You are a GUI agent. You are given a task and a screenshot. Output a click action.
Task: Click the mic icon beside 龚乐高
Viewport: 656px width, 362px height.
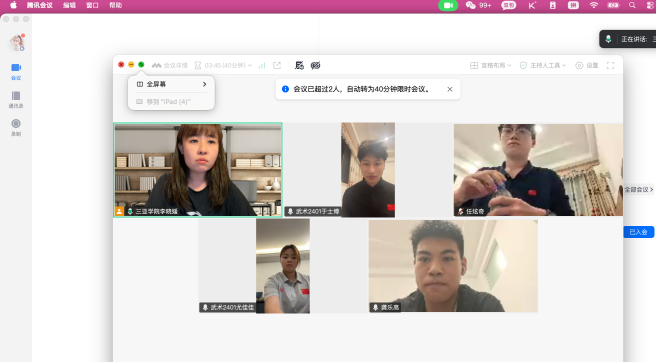pyautogui.click(x=375, y=307)
